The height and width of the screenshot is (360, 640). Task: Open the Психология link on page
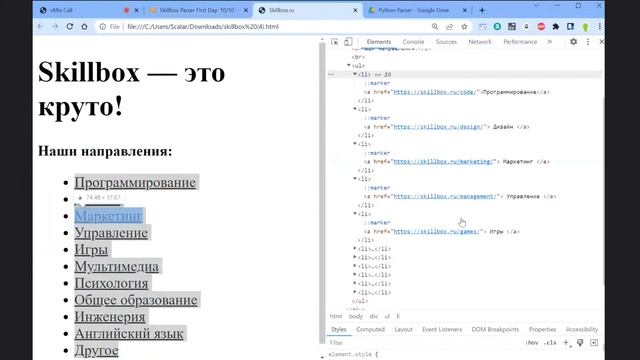point(111,283)
